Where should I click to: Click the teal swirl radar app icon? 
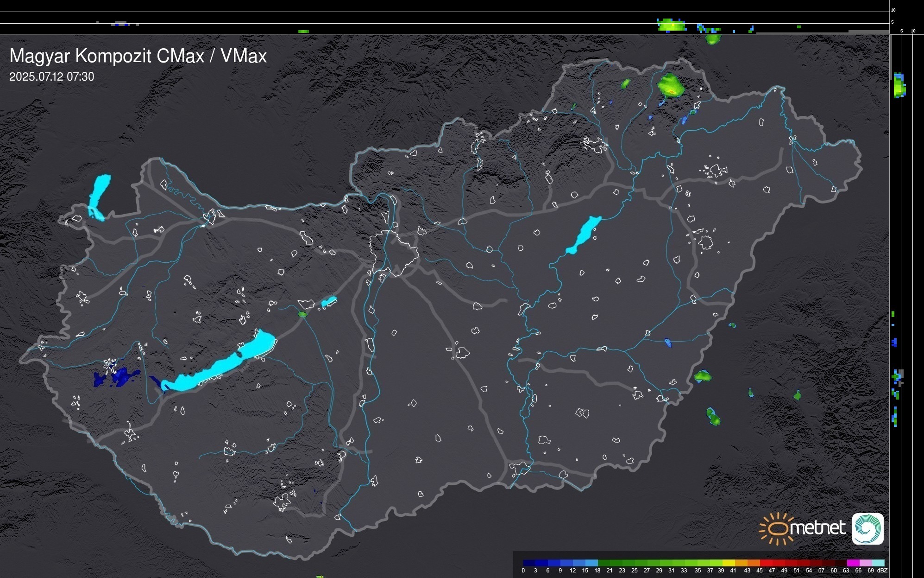coord(867,528)
